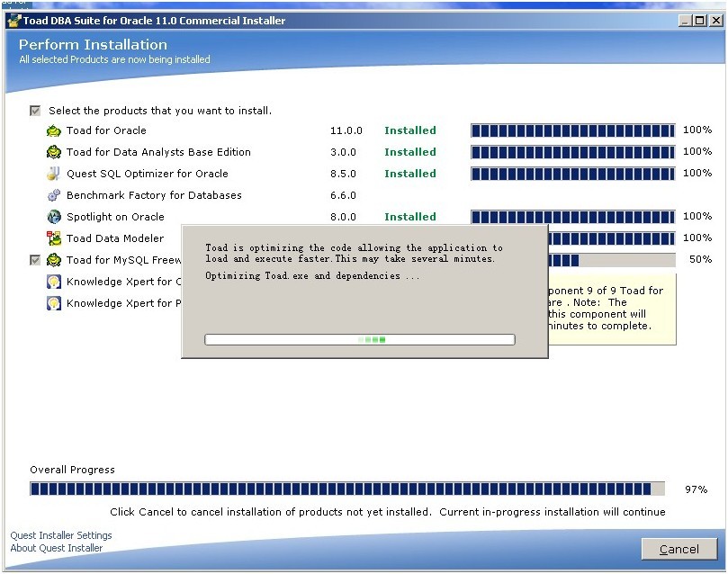The width and height of the screenshot is (728, 574).
Task: Open Quest Installer Settings link
Action: (61, 535)
